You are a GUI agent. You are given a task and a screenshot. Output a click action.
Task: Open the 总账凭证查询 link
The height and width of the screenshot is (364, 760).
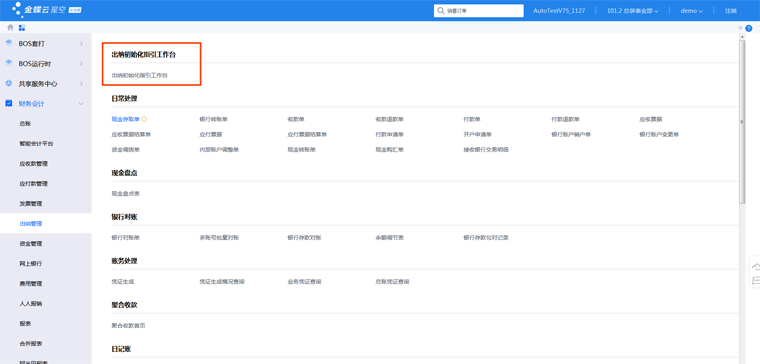(x=392, y=282)
